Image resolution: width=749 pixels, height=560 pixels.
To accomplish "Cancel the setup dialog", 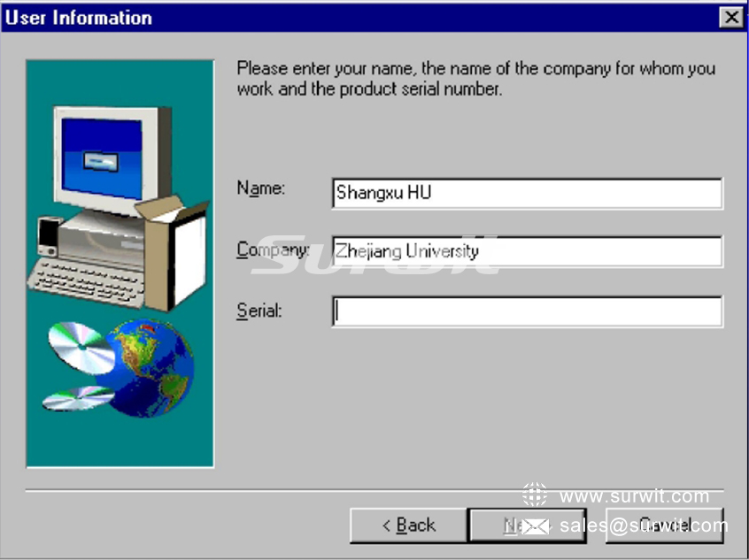I will click(x=664, y=525).
